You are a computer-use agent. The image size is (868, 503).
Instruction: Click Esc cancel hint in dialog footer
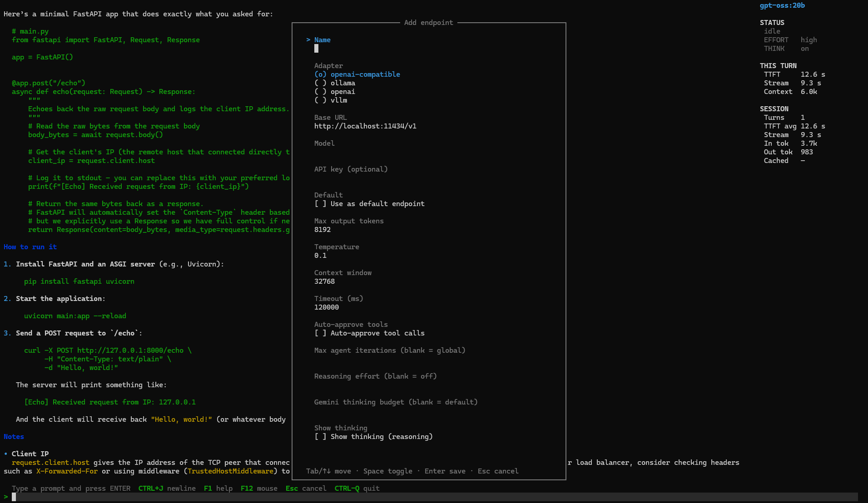[498, 471]
